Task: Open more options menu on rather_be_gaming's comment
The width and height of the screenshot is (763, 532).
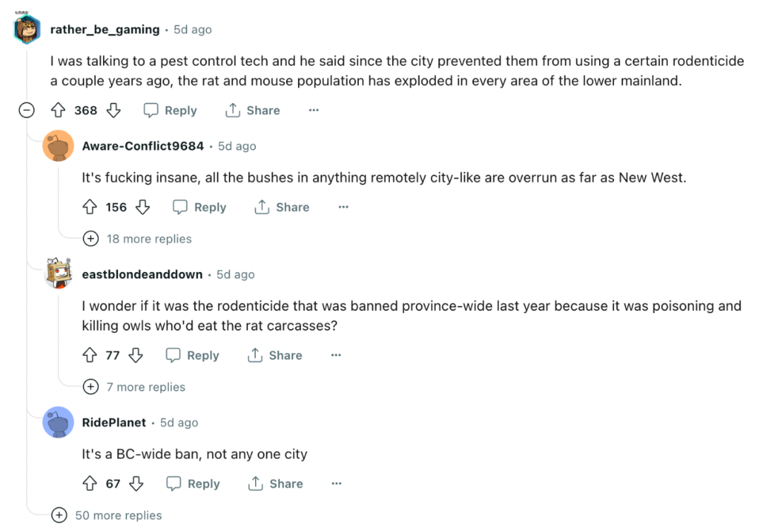Action: (314, 110)
